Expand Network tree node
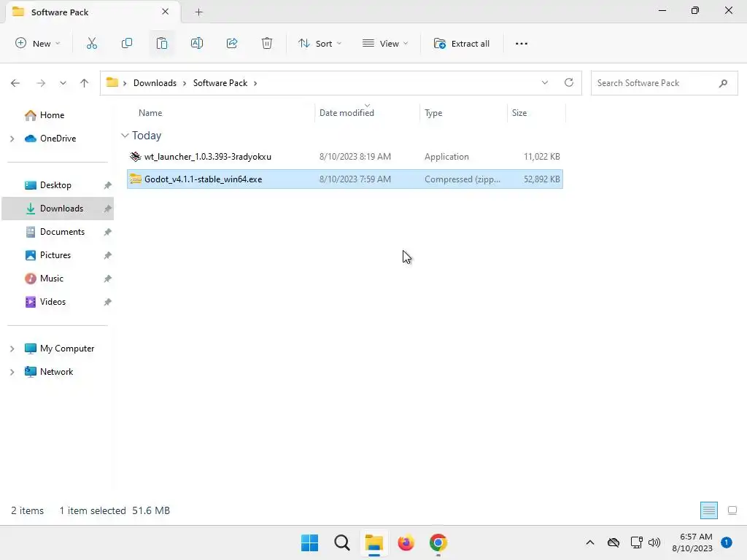The width and height of the screenshot is (747, 560). coord(12,372)
